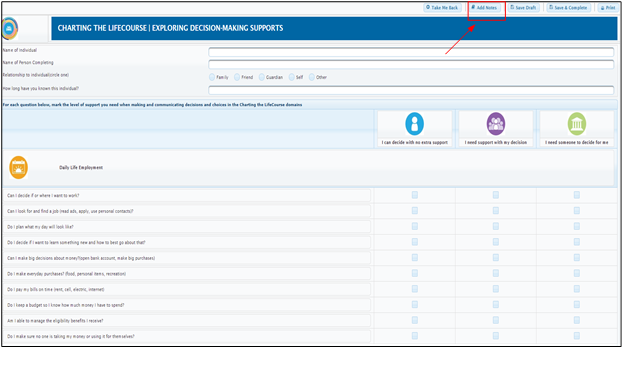Image resolution: width=624 pixels, height=366 pixels.
Task: Select the Friend relationship radio button
Action: click(237, 77)
